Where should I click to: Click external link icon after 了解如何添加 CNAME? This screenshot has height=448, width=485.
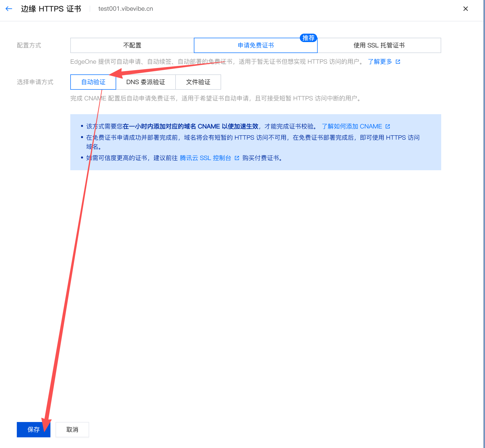388,126
